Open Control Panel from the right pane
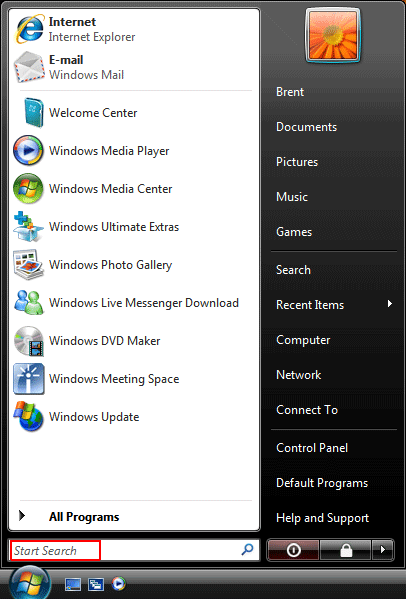This screenshot has height=599, width=406. [x=312, y=448]
